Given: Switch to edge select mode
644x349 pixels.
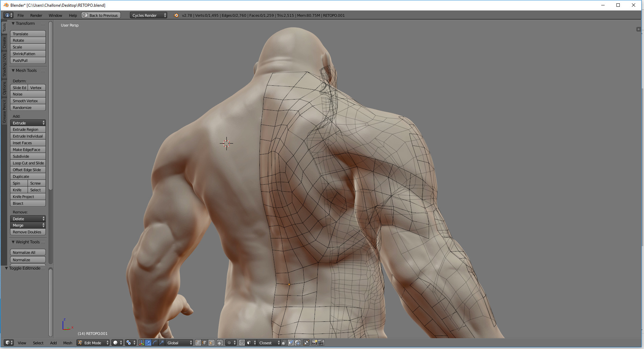Looking at the screenshot, I should click(x=205, y=343).
